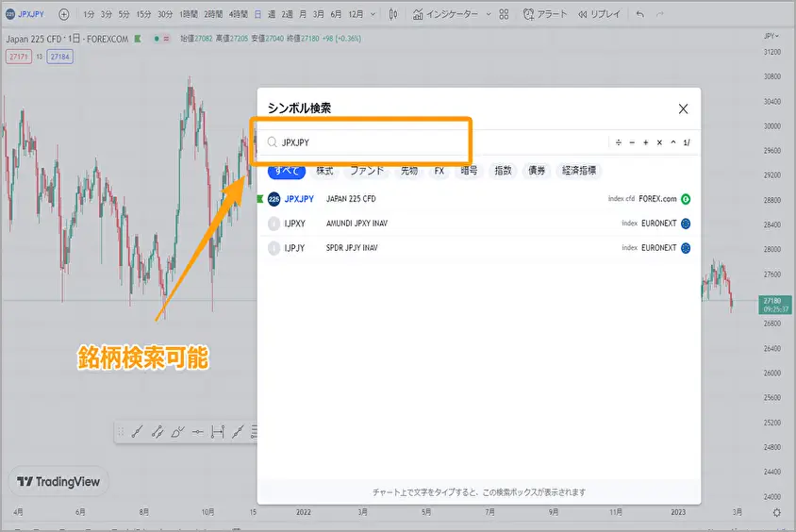
Task: Select the 指数 filter tab
Action: pyautogui.click(x=503, y=171)
